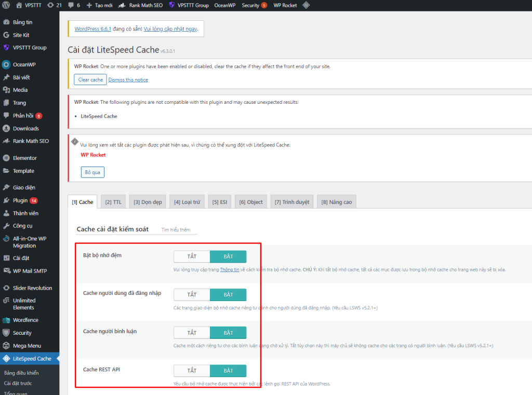Open Thành viên user icon in sidebar
This screenshot has height=395, width=532.
pyautogui.click(x=6, y=213)
